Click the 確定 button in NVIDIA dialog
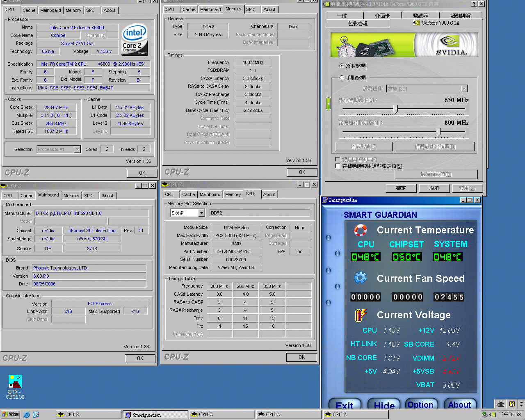 [x=401, y=188]
